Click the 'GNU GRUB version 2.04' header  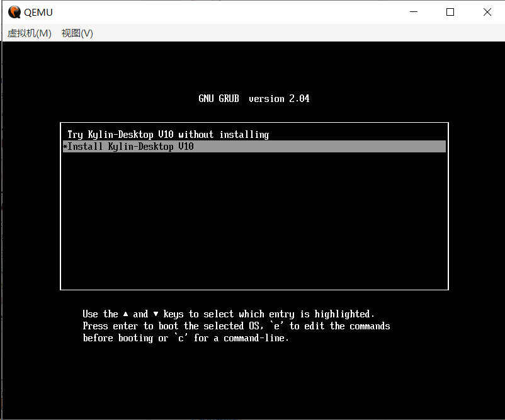click(254, 99)
